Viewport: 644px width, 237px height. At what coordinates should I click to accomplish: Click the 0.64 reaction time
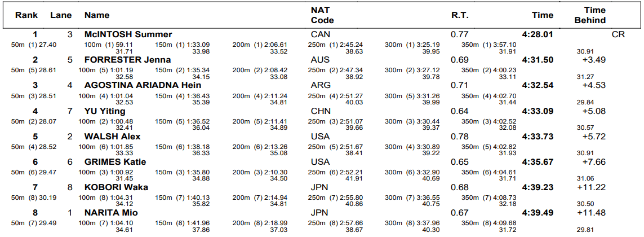tap(460, 111)
